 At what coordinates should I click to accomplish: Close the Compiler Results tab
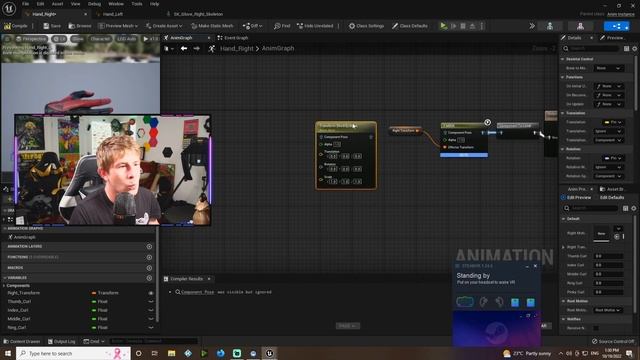(x=209, y=279)
